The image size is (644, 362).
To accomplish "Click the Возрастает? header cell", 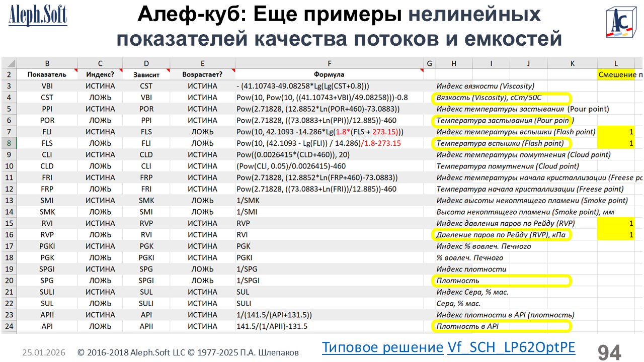I will 202,74.
